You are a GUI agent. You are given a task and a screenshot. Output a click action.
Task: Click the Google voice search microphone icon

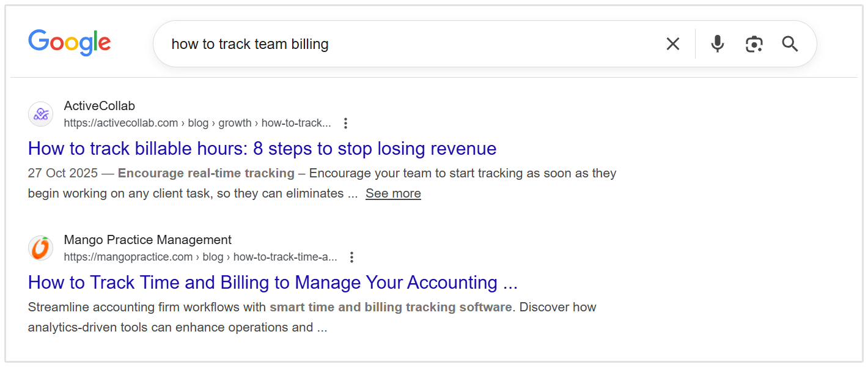tap(716, 43)
